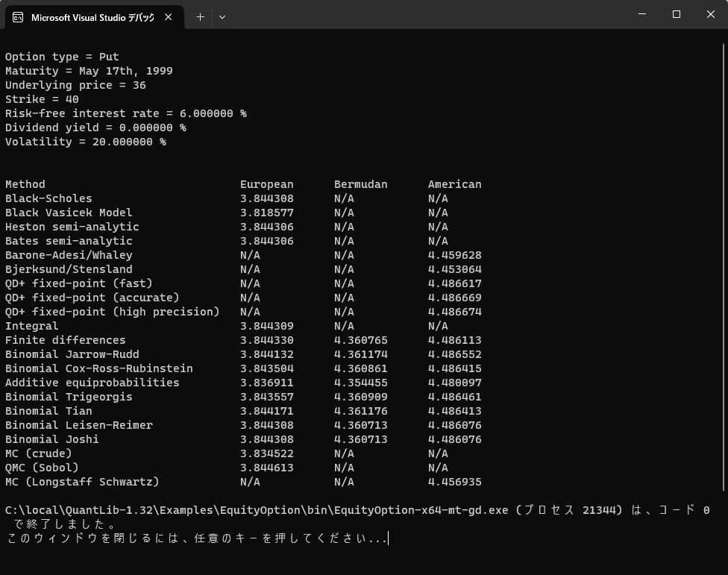The image size is (728, 575).
Task: Click the QD+ fixed-point (high precision) label
Action: 113,312
